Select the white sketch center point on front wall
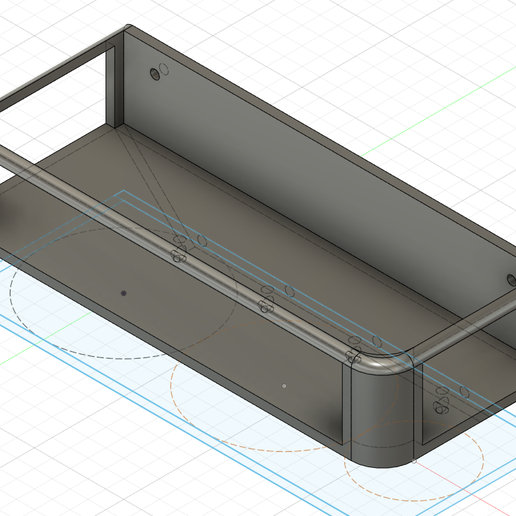 pyautogui.click(x=284, y=386)
